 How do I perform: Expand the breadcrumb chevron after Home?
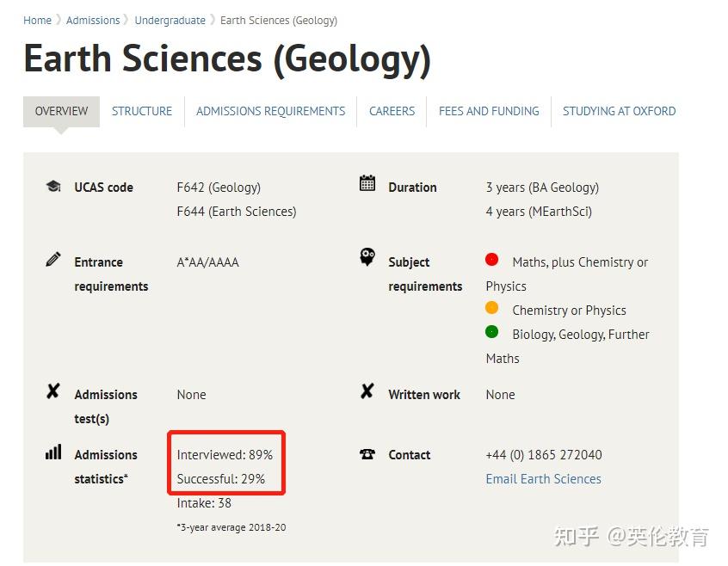tap(57, 19)
